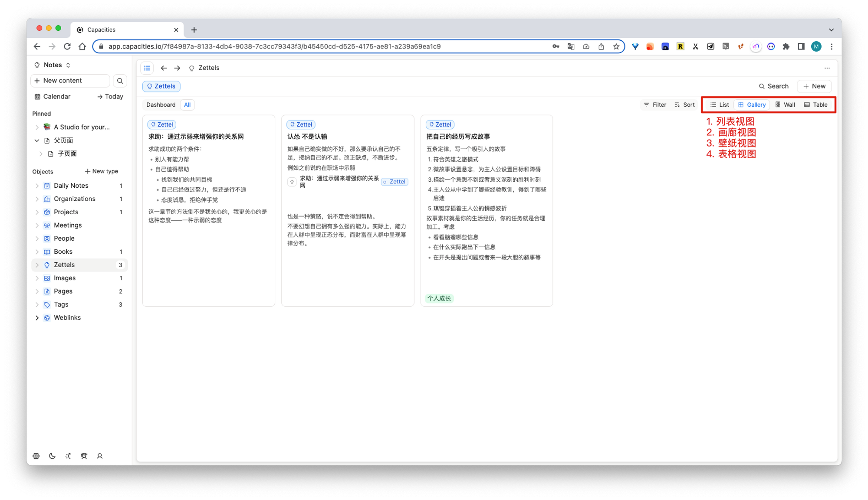868x500 pixels.
Task: Toggle dark mode with the moon icon
Action: click(x=52, y=456)
